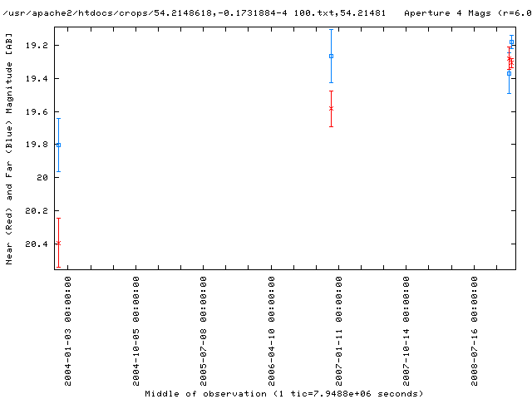Click the 2007-01-11 00:00:00 date label
Viewport: 532px width, 399px height.
(x=338, y=331)
